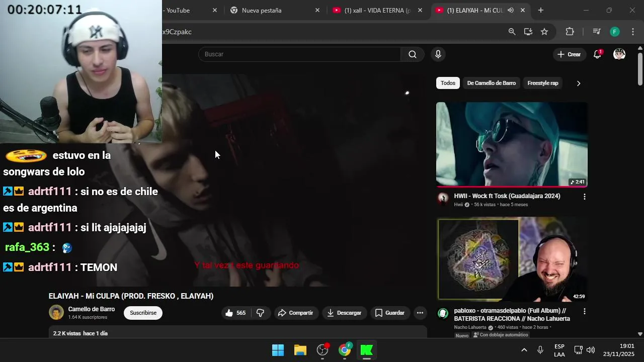Like the video with thumbs up

[235, 313]
